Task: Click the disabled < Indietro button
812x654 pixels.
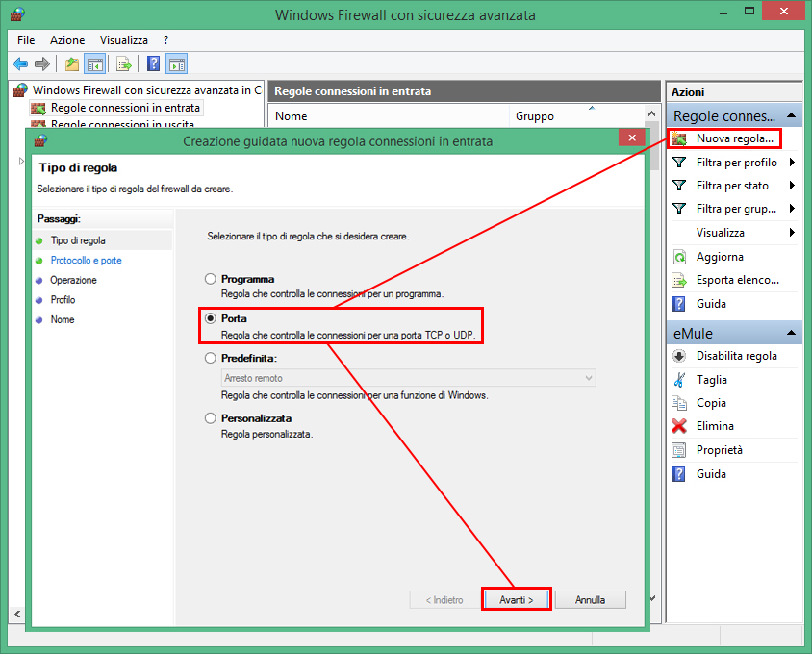Action: coord(444,599)
